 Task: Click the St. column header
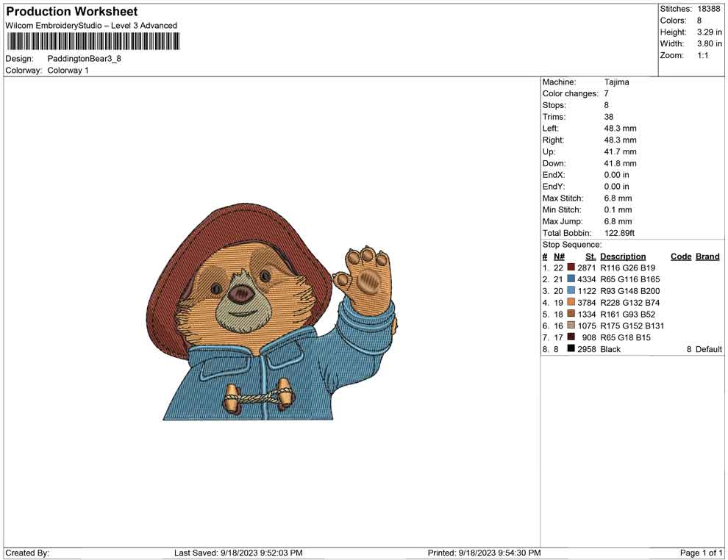click(x=590, y=256)
